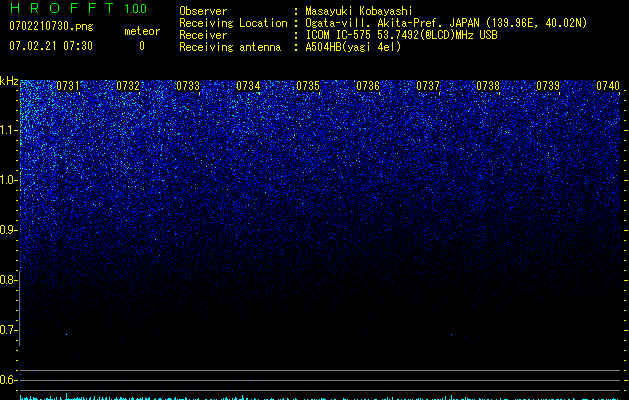
Task: Click the kHz axis unit label
Action: [9, 81]
